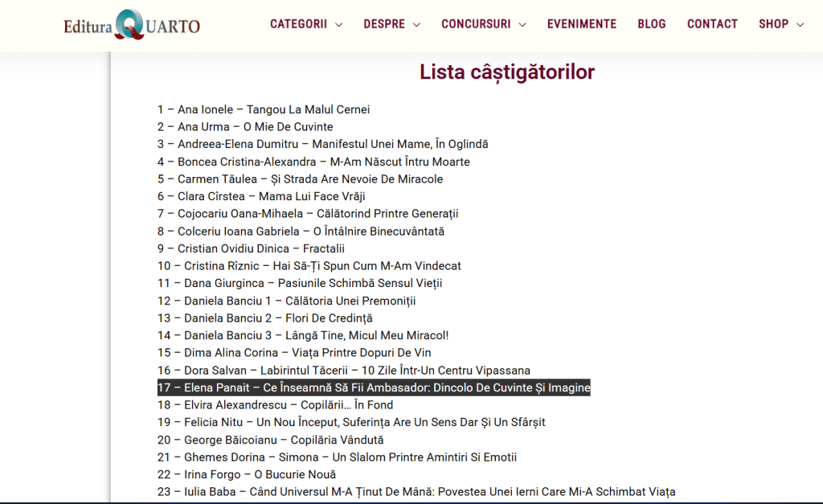Select the George Băicoianu Copilăria Vândută line

(x=271, y=440)
